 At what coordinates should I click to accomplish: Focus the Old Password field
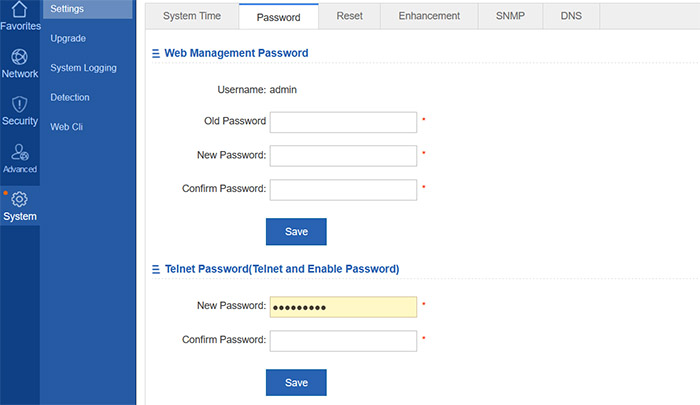pyautogui.click(x=343, y=122)
